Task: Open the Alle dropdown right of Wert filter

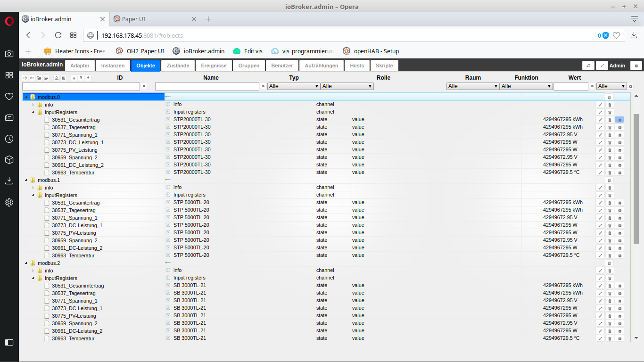Action: pyautogui.click(x=611, y=86)
